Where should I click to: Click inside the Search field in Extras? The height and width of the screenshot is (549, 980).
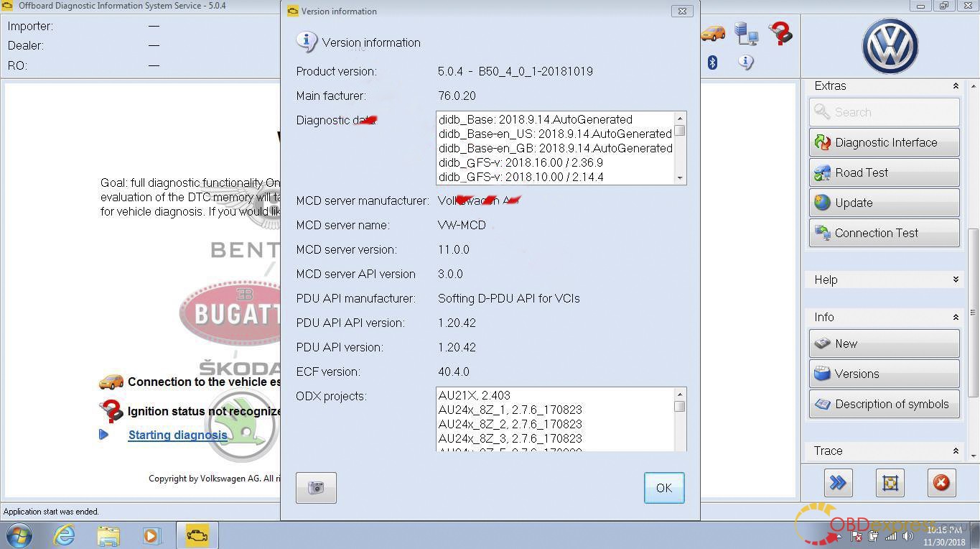tap(884, 112)
